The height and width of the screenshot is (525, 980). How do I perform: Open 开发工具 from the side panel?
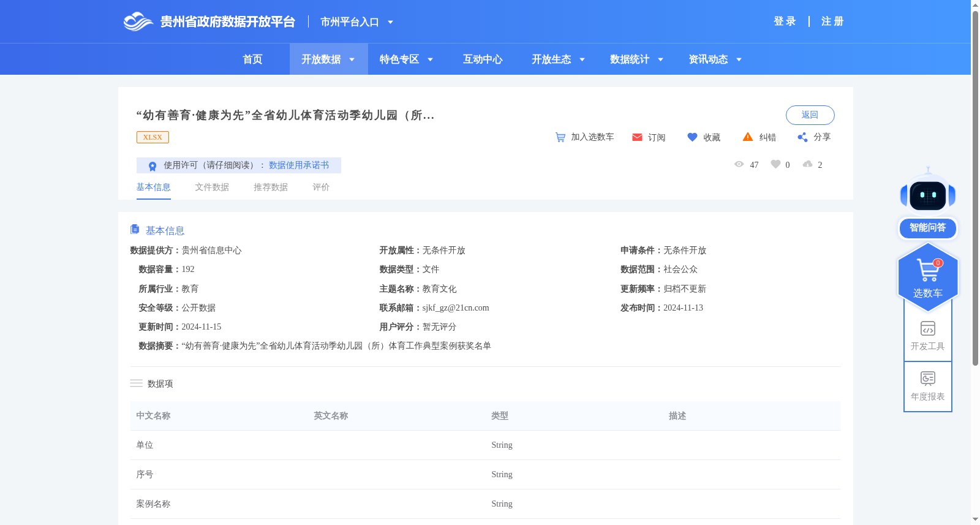coord(928,336)
